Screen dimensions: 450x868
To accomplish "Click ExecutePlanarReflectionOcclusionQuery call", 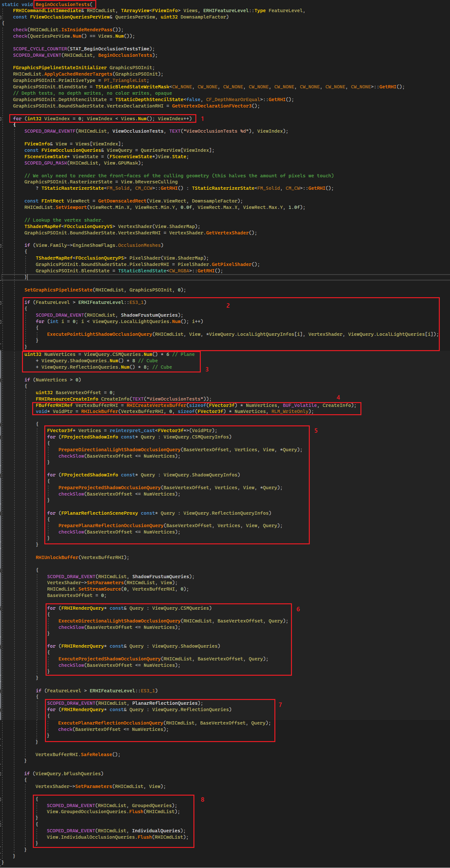I will (111, 724).
